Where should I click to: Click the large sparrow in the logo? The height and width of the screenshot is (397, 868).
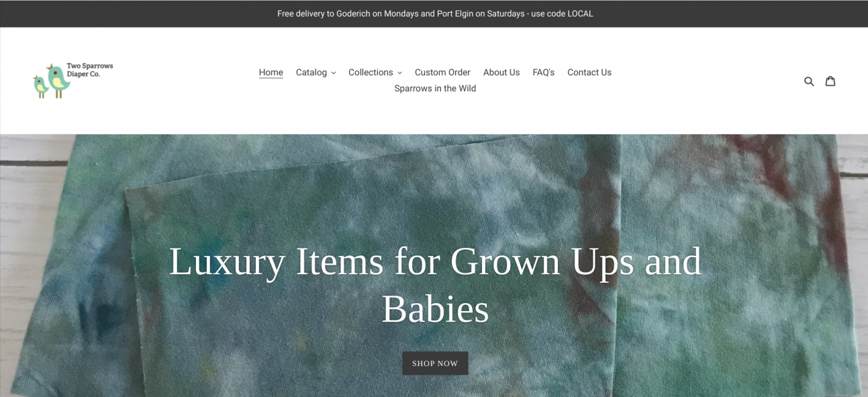58,81
